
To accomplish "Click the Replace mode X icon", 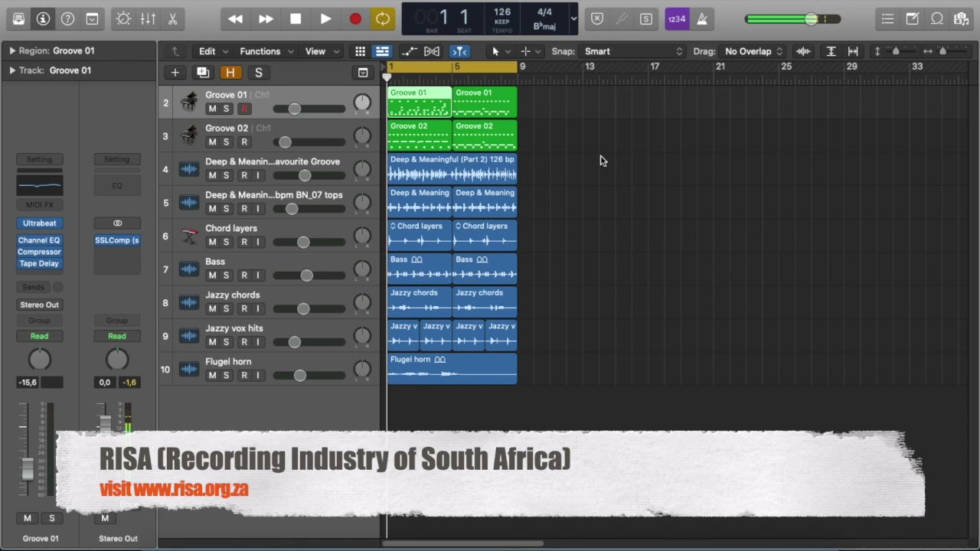I will coord(597,19).
